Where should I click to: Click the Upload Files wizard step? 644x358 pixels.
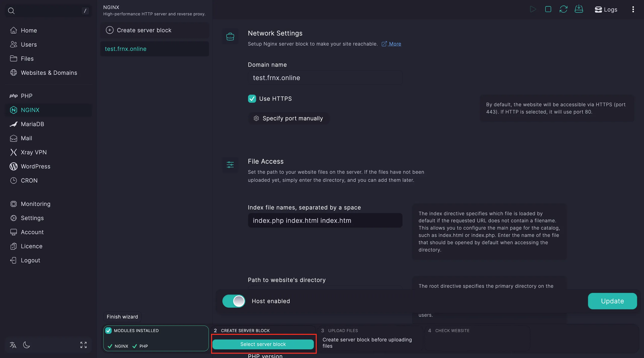[x=370, y=338]
